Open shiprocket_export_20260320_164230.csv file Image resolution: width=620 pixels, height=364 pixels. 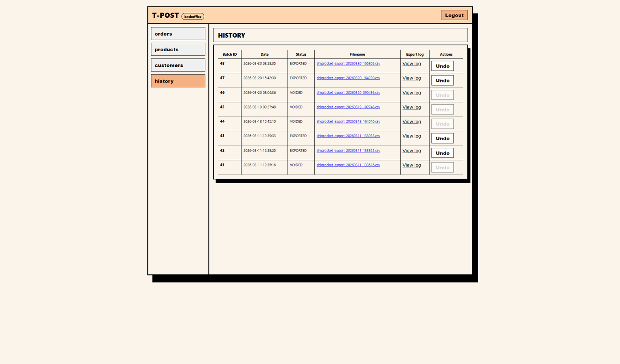tap(348, 78)
